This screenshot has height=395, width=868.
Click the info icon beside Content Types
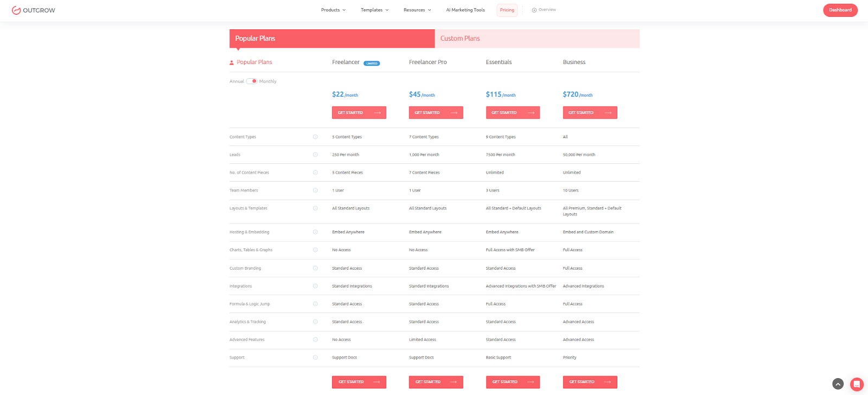[x=315, y=137]
